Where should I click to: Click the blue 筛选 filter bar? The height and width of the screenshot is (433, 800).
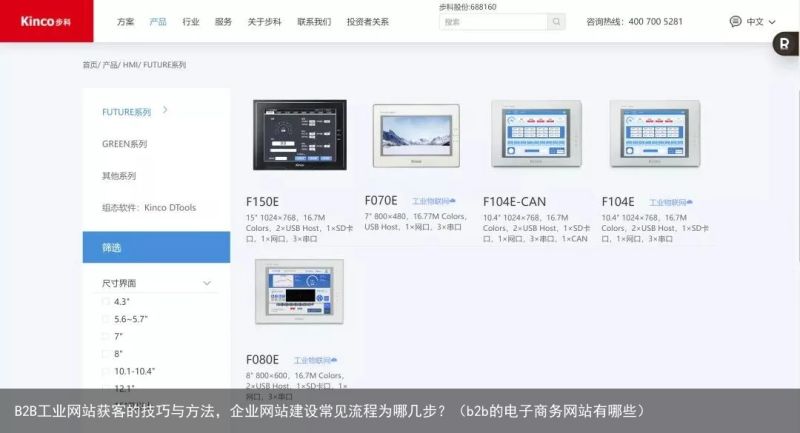click(156, 247)
